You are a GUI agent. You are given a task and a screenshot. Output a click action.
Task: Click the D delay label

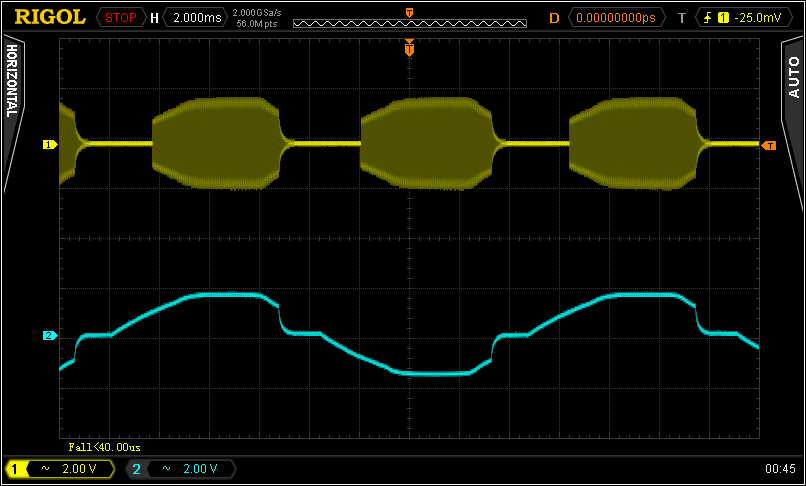click(x=554, y=19)
